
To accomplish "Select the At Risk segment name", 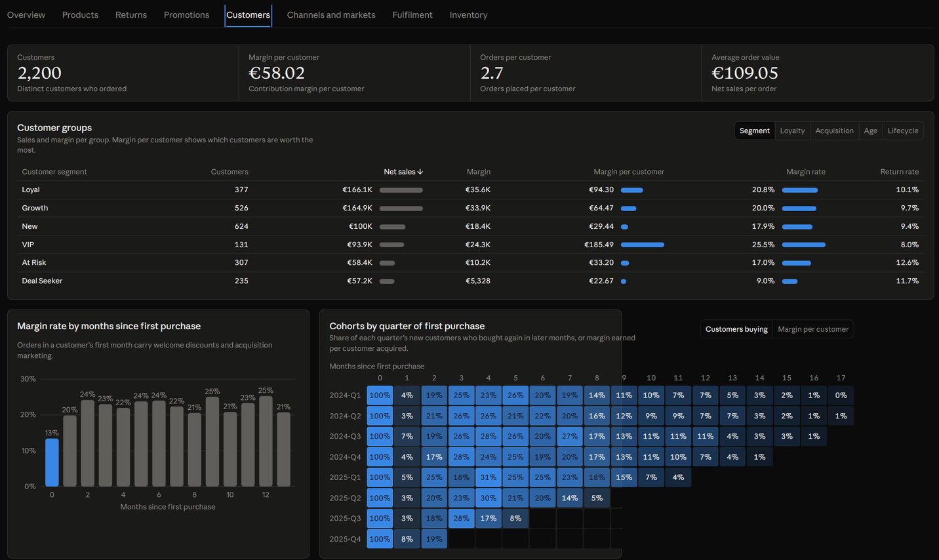I will pyautogui.click(x=34, y=262).
